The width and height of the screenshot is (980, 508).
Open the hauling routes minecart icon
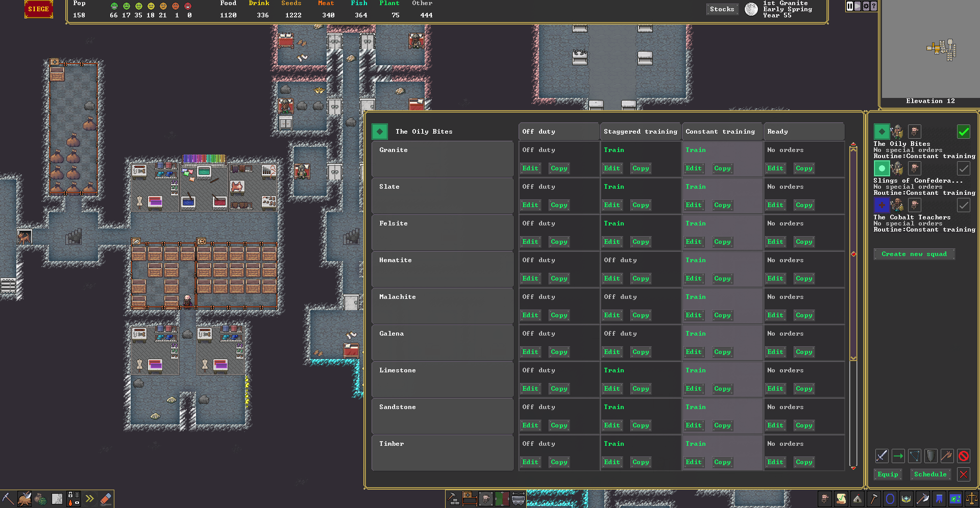pyautogui.click(x=518, y=499)
